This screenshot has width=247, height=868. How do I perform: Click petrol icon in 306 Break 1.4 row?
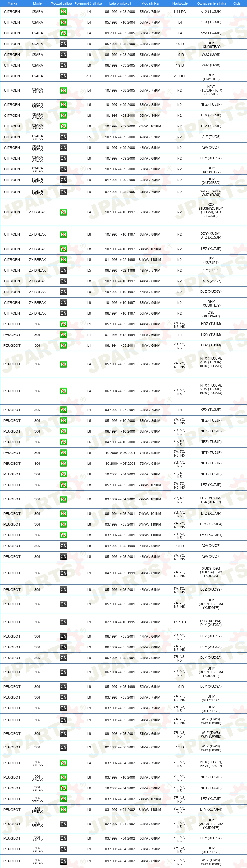click(63, 763)
